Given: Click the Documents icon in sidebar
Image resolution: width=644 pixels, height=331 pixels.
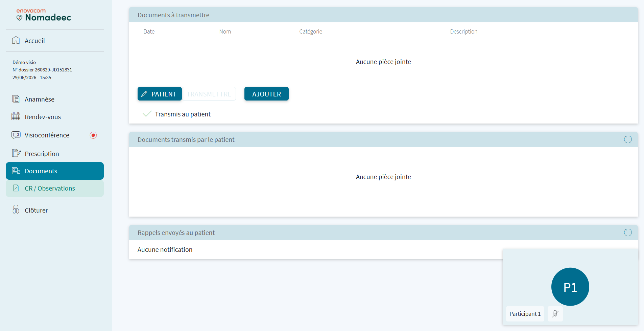Looking at the screenshot, I should pos(16,171).
